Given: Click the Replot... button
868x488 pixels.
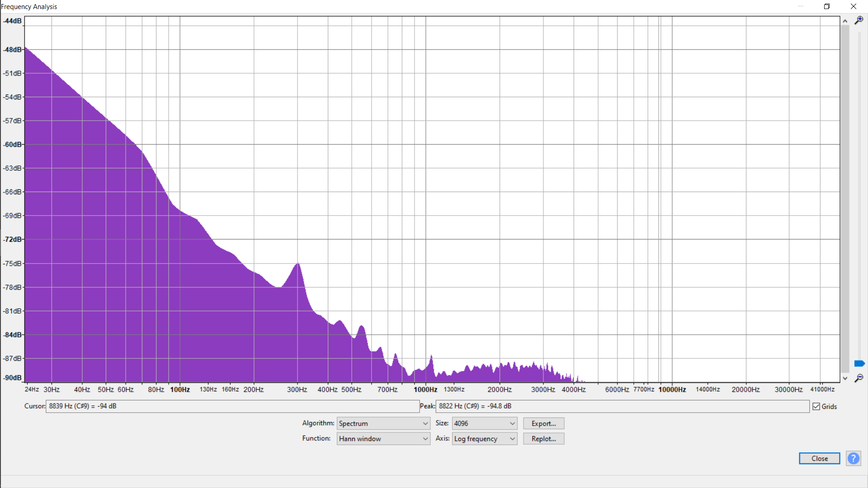Looking at the screenshot, I should (543, 439).
